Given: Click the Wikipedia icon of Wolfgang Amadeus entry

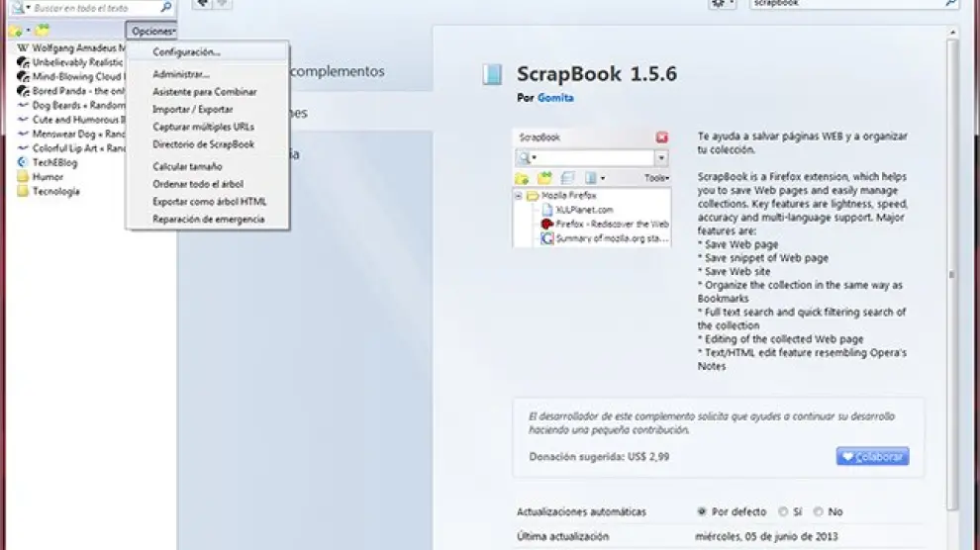Looking at the screenshot, I should click(x=23, y=47).
